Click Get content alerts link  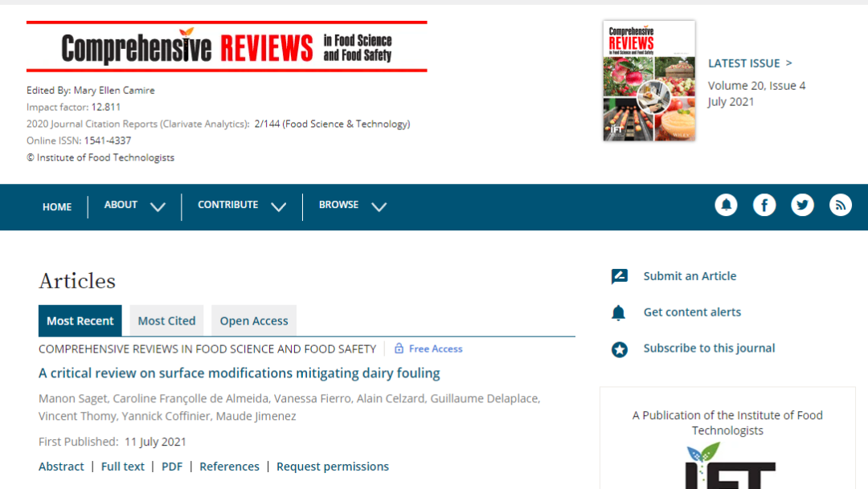(692, 312)
